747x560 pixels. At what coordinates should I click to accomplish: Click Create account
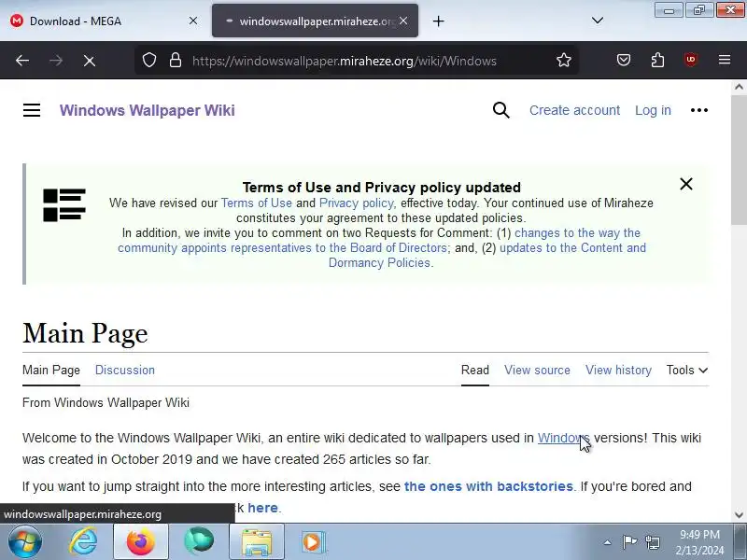pyautogui.click(x=574, y=110)
